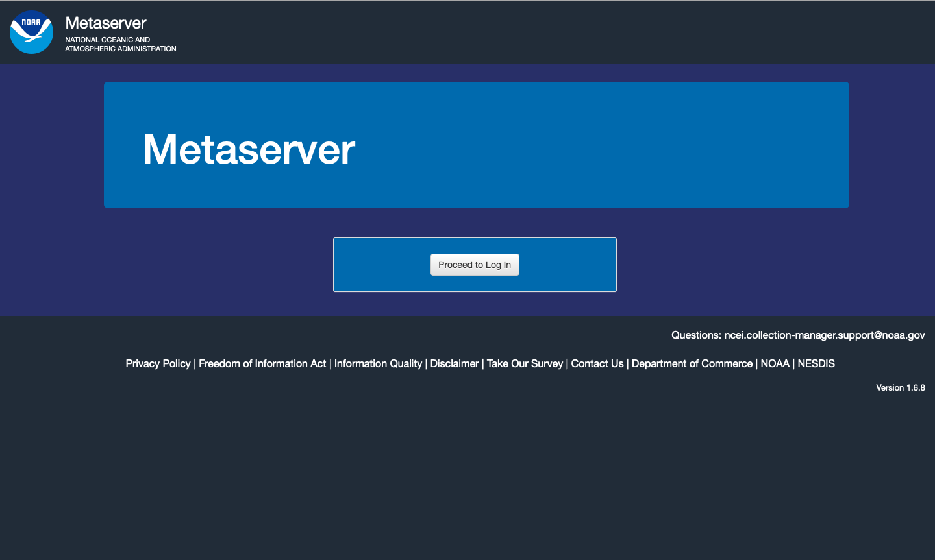Open the Information Quality link

click(378, 363)
